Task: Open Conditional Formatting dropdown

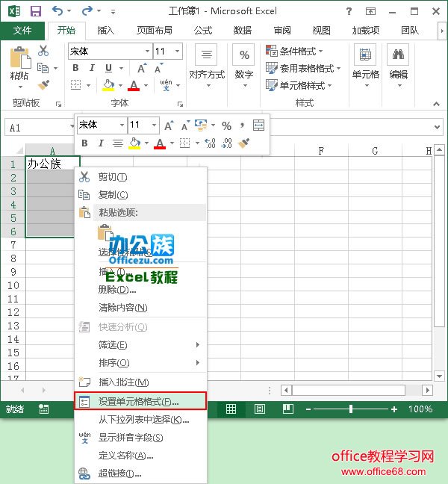Action: 294,51
